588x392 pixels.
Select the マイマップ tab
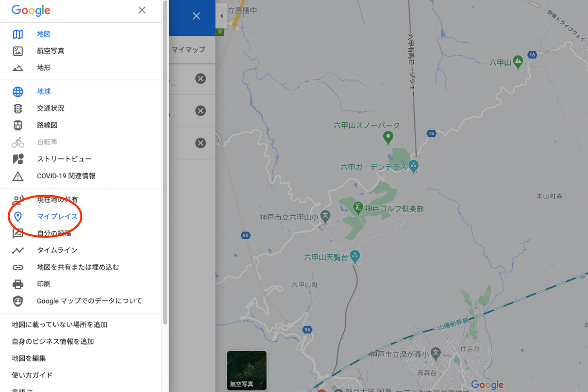(x=189, y=50)
